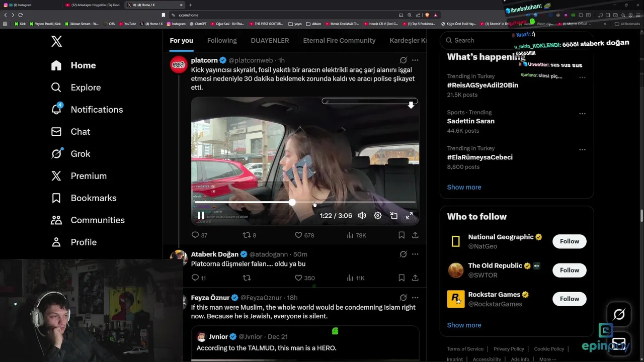Image resolution: width=644 pixels, height=362 pixels.
Task: Switch to Eternal Fire Community tab
Action: coord(339,40)
